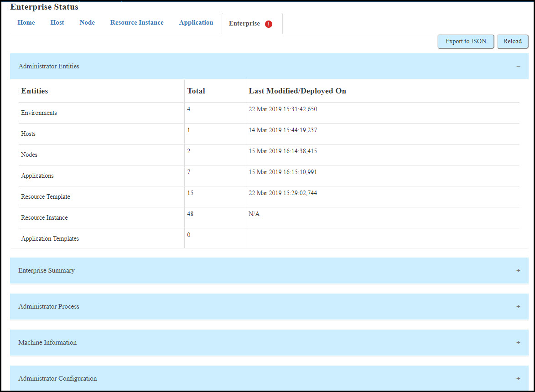Viewport: 535px width, 392px height.
Task: Click the Administrator Entities section header
Action: pos(49,67)
